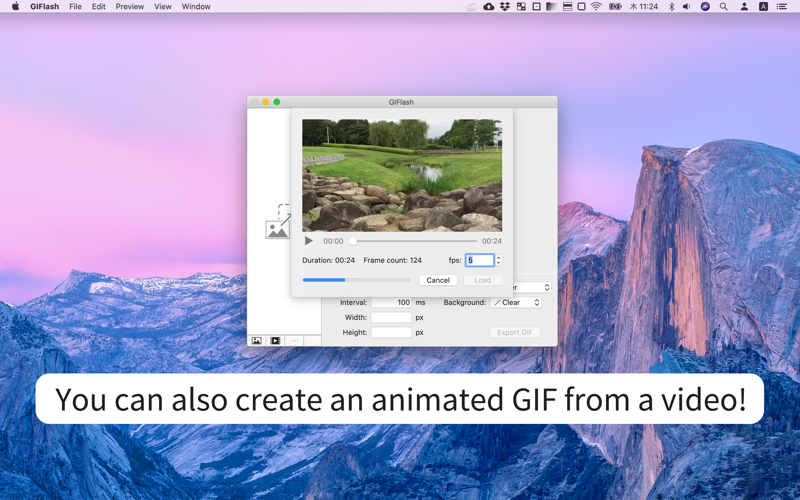Click the Interval input field
Screen dimensions: 800x500
pyautogui.click(x=391, y=303)
